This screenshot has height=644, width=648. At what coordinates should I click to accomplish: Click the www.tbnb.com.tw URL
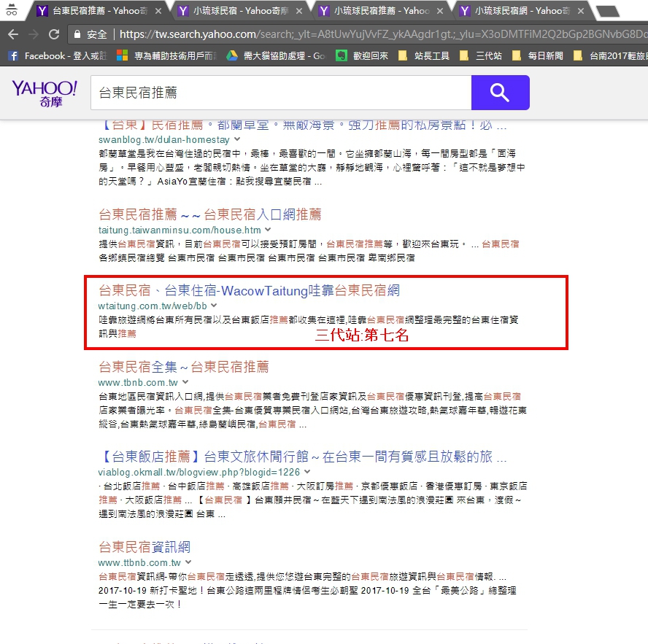click(x=138, y=382)
